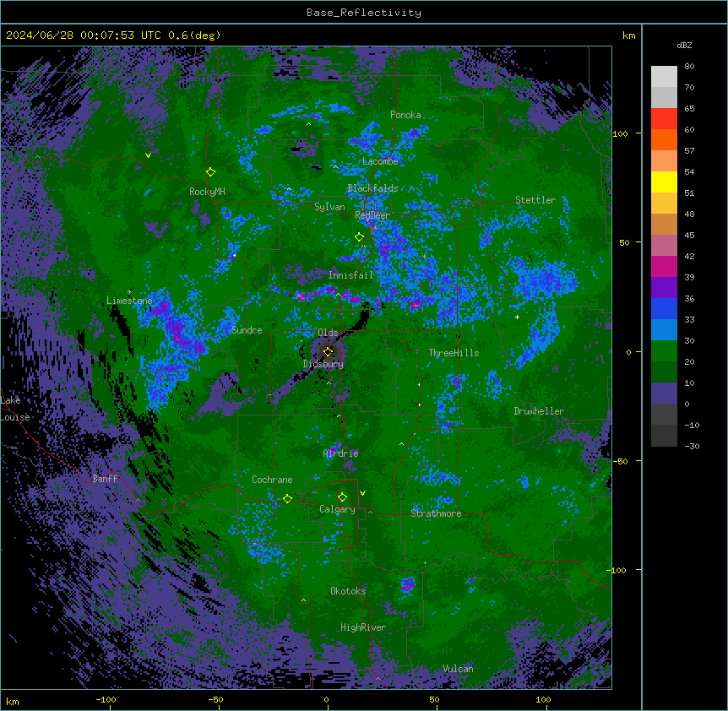Screen dimensions: 728x711
Task: Click the yellow diamond marker beneath Cochrane
Action: point(287,498)
